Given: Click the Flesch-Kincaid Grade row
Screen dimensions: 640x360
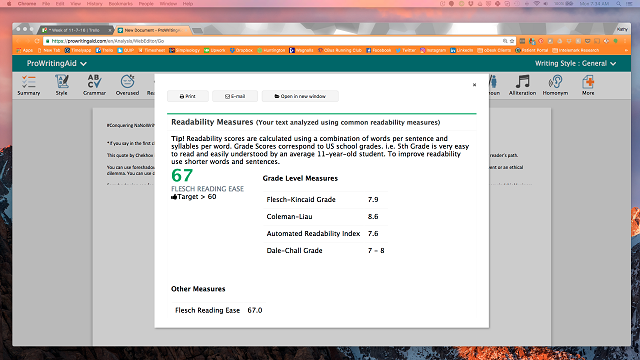Looking at the screenshot, I should pos(325,200).
